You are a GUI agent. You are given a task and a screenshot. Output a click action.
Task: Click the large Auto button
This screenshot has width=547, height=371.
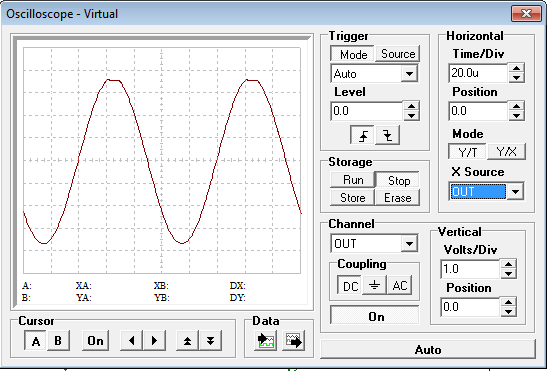[x=428, y=349]
